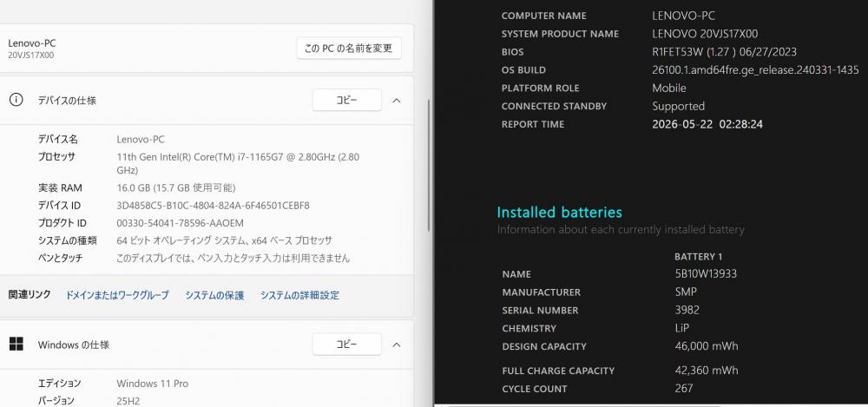
Task: Copy the device specifications
Action: coord(346,100)
